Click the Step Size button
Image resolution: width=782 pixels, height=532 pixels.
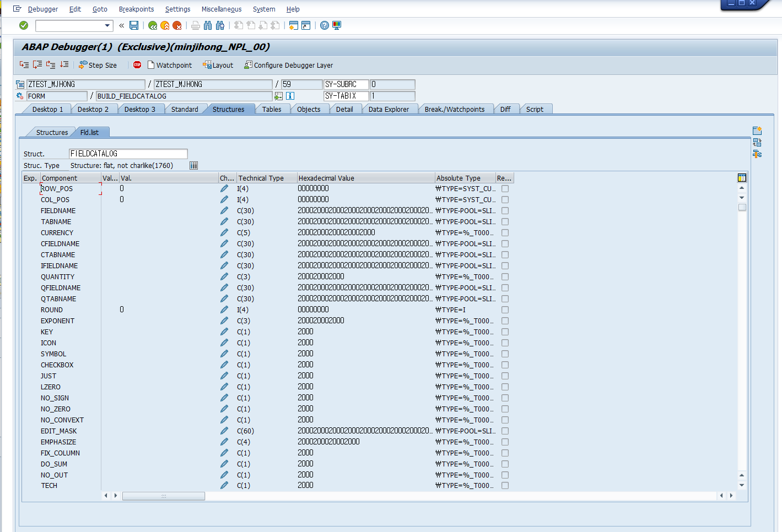point(98,65)
